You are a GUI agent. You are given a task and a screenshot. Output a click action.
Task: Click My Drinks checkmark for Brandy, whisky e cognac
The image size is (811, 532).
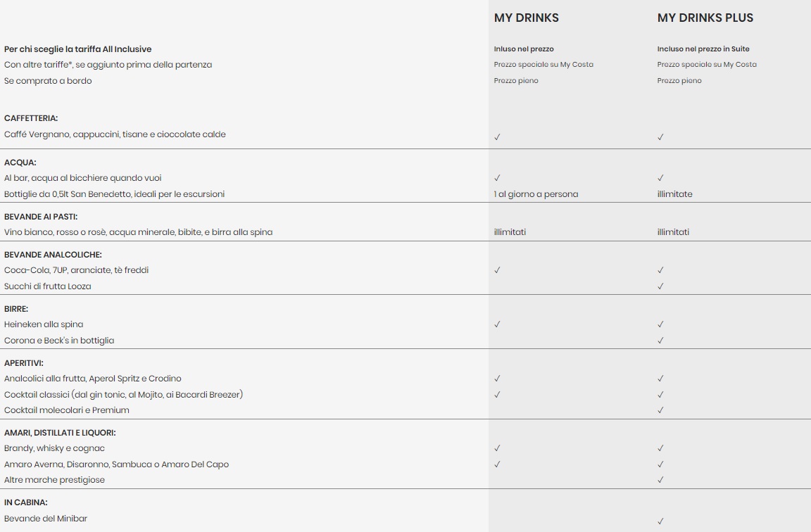click(x=497, y=448)
